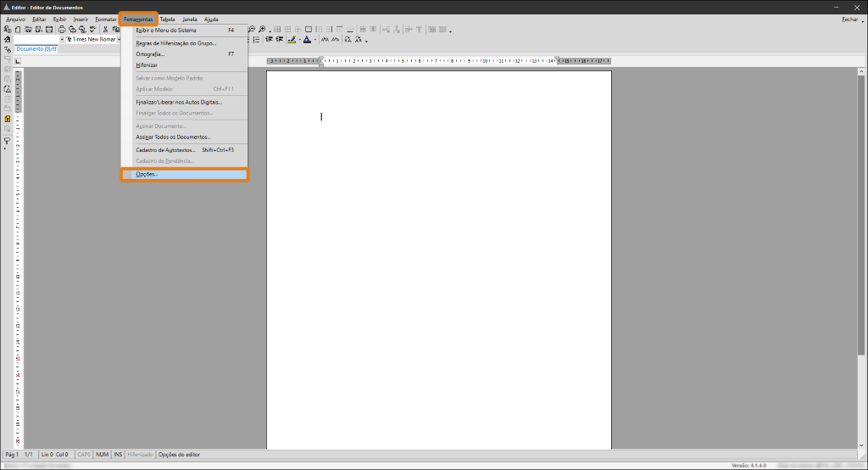Open the Ajuda menu
Viewport: 868px width, 470px height.
tap(211, 20)
